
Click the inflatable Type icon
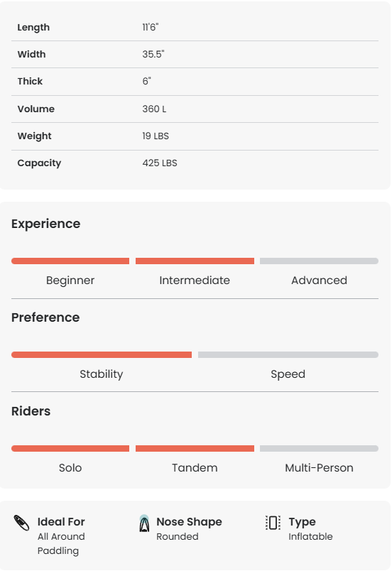tap(273, 523)
